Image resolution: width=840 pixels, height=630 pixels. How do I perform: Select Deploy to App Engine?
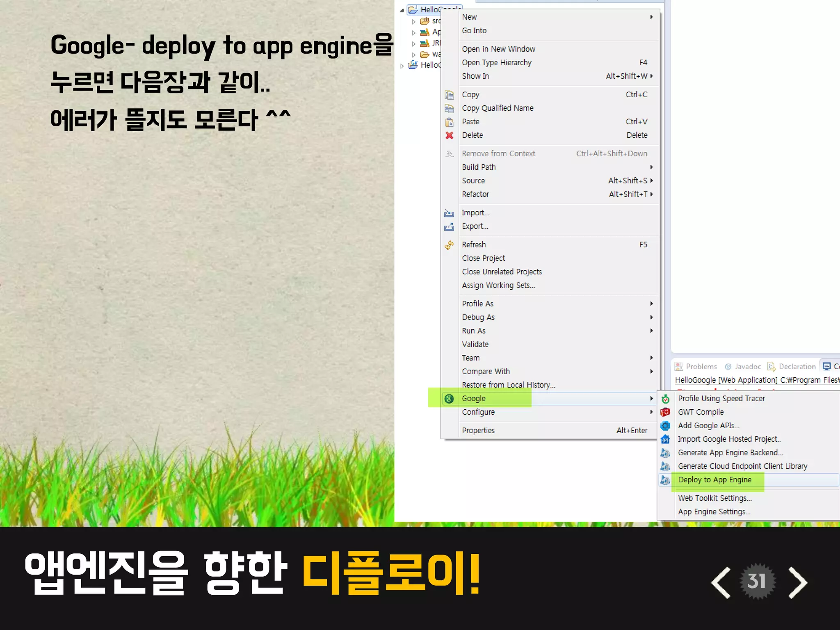pyautogui.click(x=748, y=480)
